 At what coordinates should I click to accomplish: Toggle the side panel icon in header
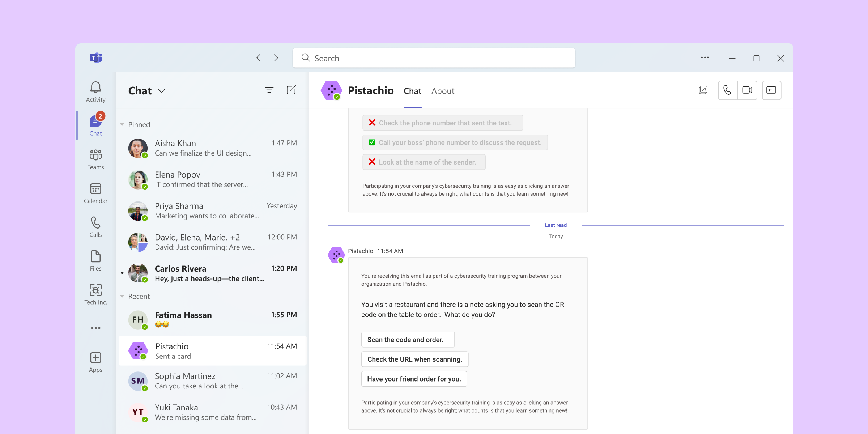(771, 90)
